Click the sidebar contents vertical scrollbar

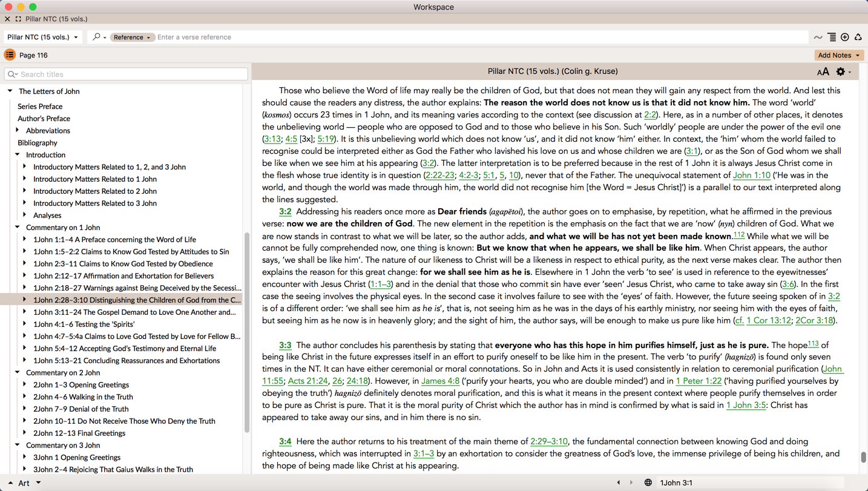click(246, 332)
